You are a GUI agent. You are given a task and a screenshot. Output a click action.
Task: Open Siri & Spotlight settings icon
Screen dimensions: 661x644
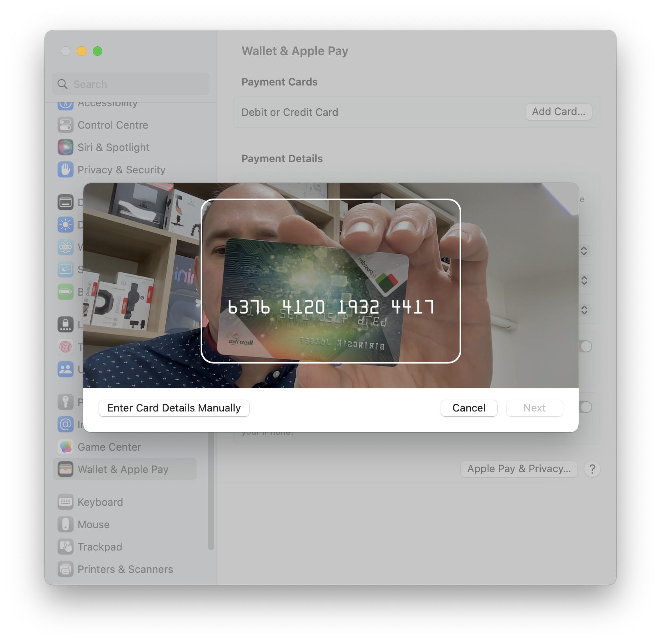tap(66, 147)
